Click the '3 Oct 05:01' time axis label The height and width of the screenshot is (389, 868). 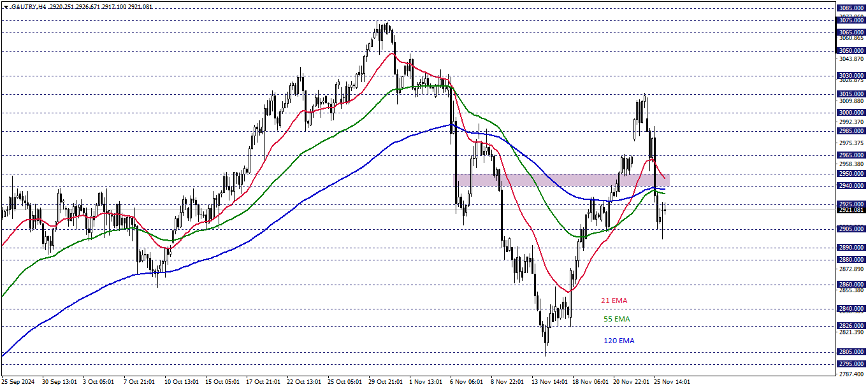[x=99, y=382]
